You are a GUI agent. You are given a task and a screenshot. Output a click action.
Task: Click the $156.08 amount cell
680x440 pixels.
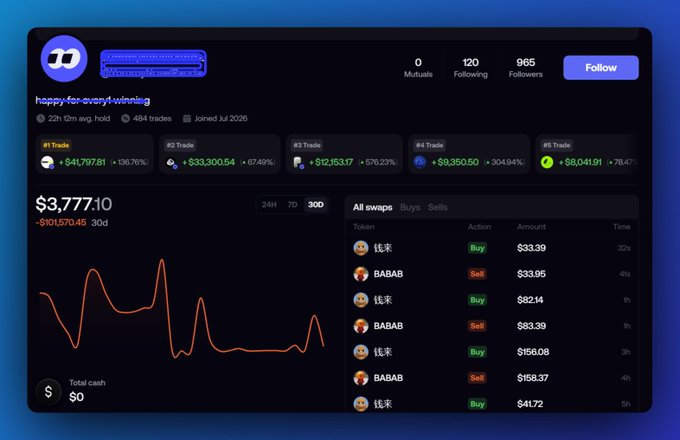click(x=533, y=352)
